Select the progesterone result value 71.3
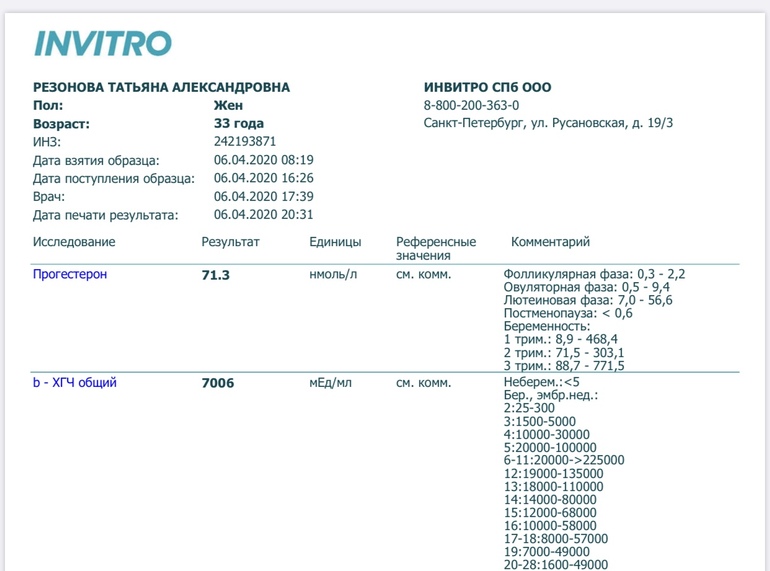Screen dimensions: 770x571 216,275
